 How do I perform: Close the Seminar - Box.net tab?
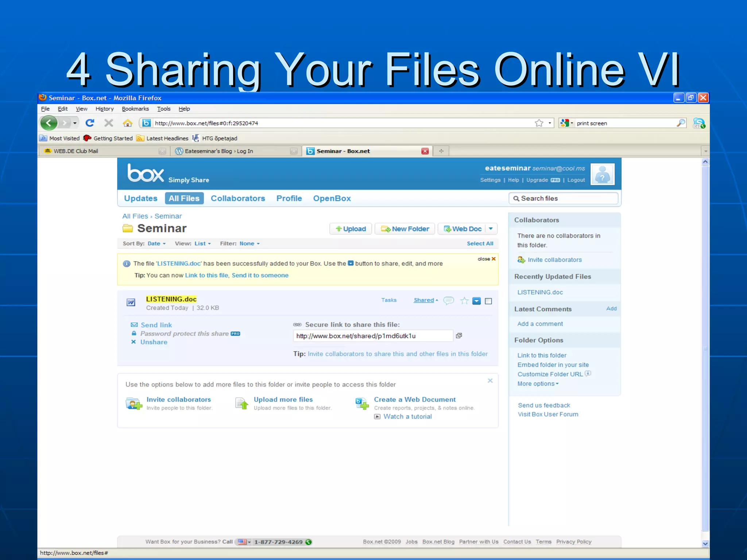click(x=425, y=151)
